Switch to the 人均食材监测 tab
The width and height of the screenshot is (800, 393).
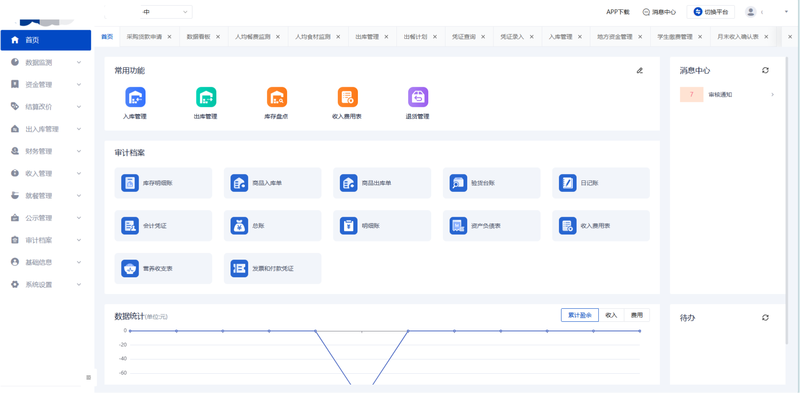[313, 37]
